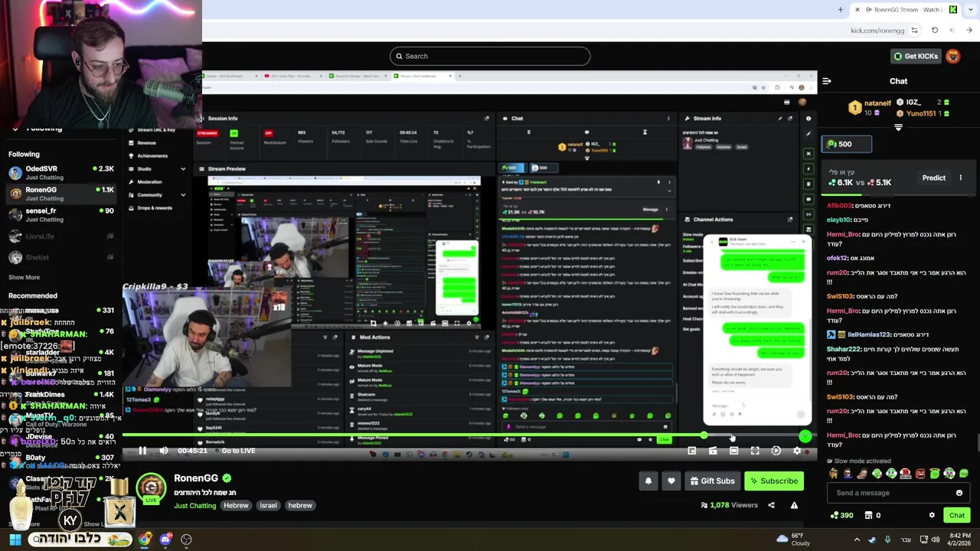Open the Windows Start menu
Screen dimensions: 980x551
click(x=15, y=540)
